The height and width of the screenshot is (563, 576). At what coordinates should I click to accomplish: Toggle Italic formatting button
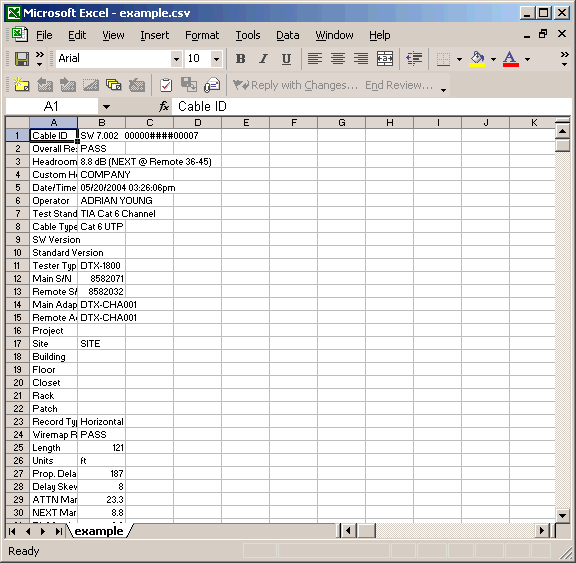(263, 59)
